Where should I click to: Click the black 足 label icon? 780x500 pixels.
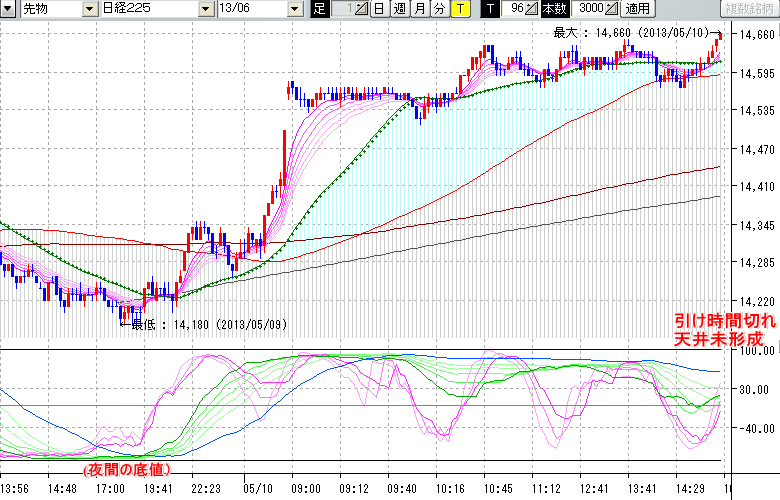coord(319,9)
